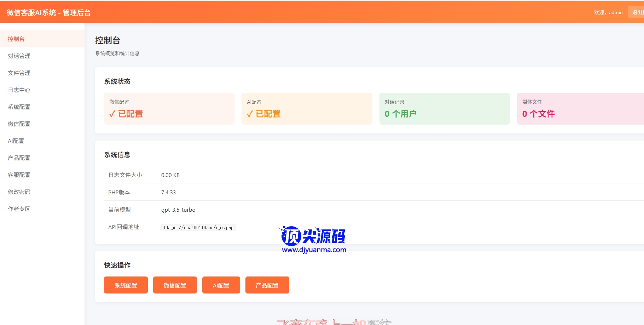Viewport: 644px width, 325px height.
Task: Open 客服配置 in the sidebar
Action: point(19,175)
